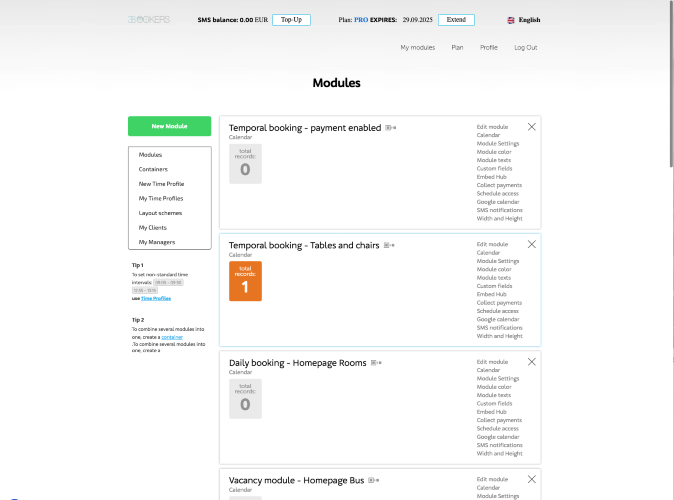The width and height of the screenshot is (674, 500).
Task: Delete the Daily booking Homepage Rooms module
Action: click(532, 362)
